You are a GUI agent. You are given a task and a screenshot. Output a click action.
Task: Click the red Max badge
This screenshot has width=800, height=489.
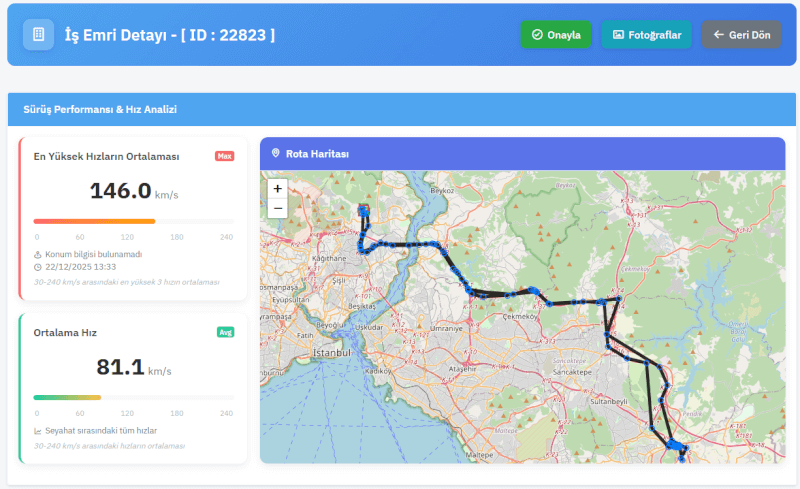[x=224, y=156]
